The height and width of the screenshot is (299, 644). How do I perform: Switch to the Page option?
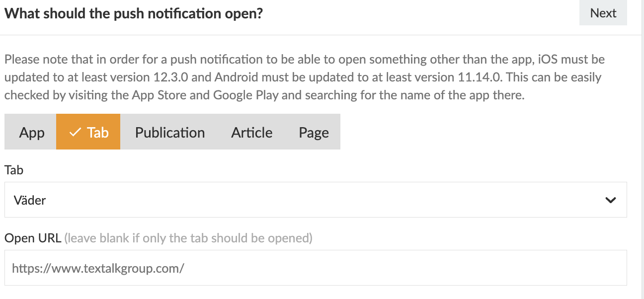[x=314, y=132]
